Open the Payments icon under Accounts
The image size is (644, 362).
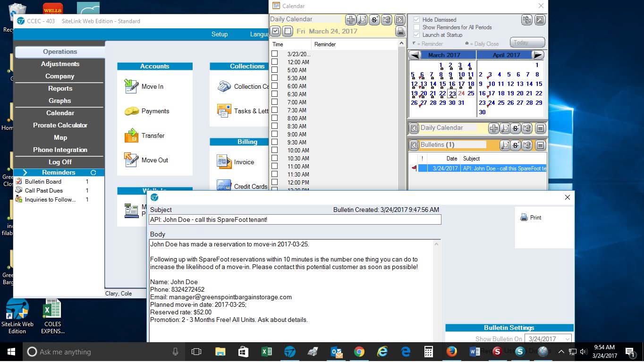131,111
